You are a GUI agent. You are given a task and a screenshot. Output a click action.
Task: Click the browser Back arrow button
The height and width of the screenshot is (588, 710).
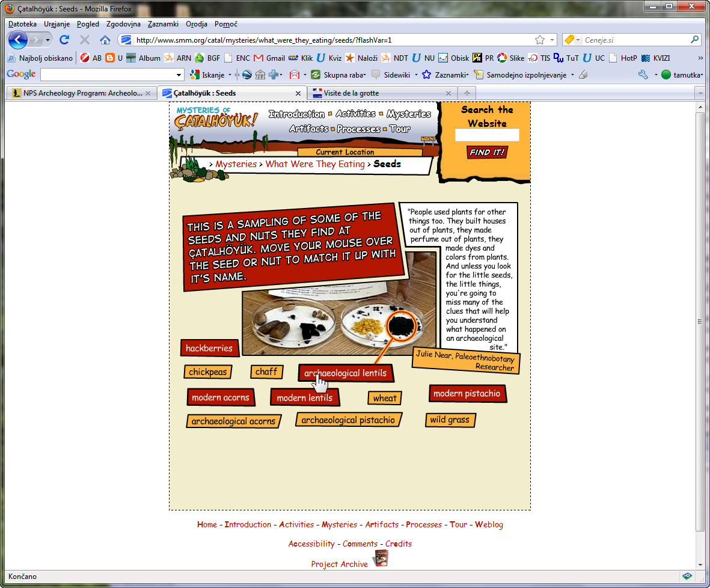point(18,40)
